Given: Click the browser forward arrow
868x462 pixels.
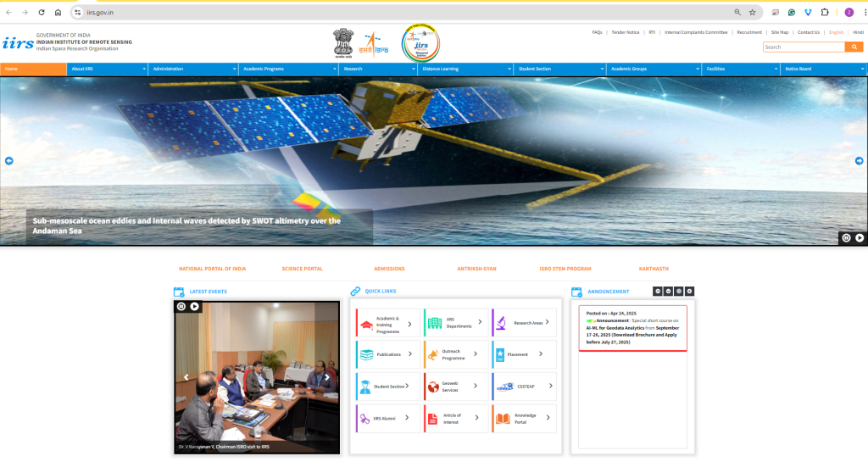Looking at the screenshot, I should (x=25, y=12).
